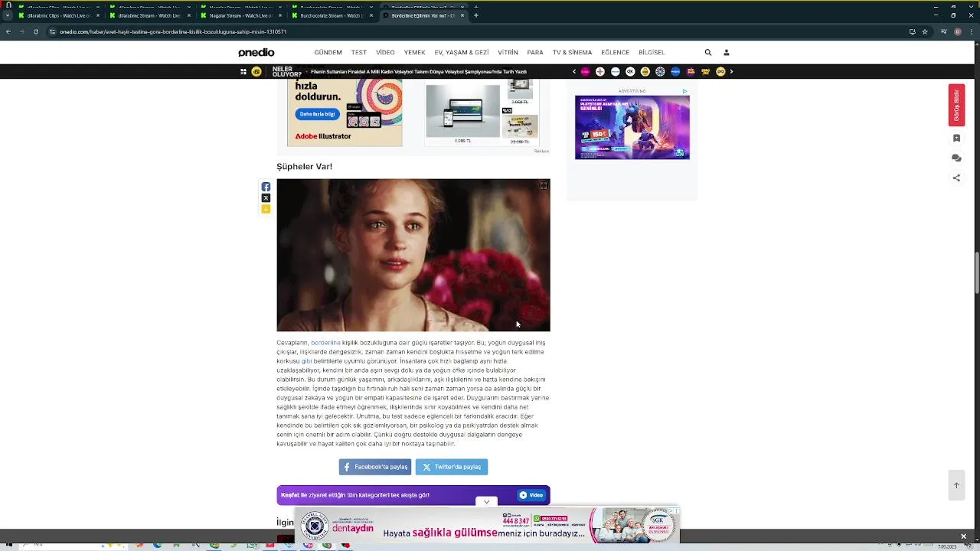
Task: Click 'Daha fazla bilgi' in Adobe ad
Action: coord(317,114)
